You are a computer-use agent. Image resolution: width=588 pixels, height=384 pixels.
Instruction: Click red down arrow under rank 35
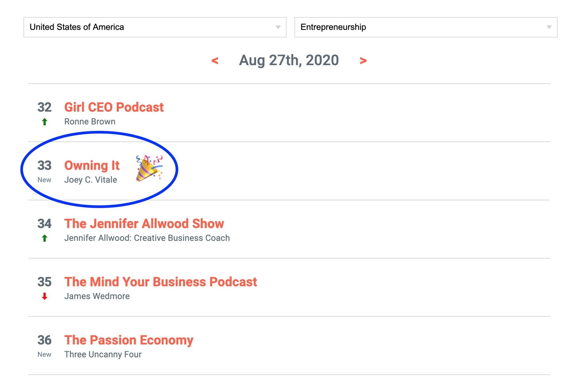point(45,296)
